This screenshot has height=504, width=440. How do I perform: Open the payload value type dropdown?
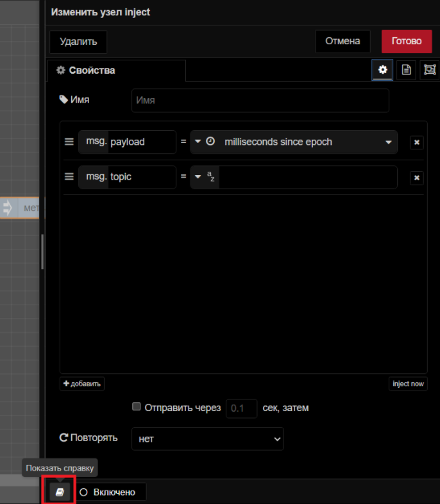click(198, 142)
